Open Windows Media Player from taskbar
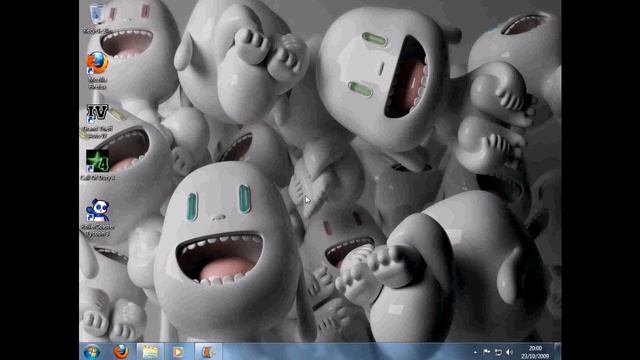This screenshot has width=640, height=360. (178, 351)
